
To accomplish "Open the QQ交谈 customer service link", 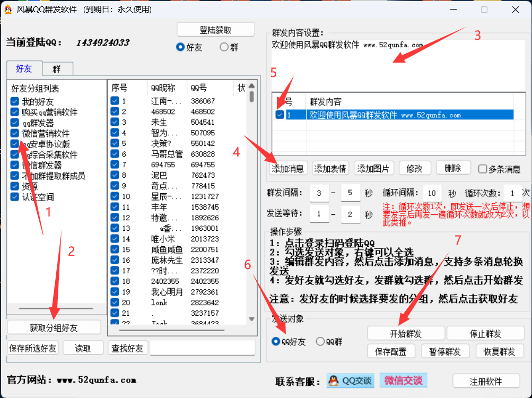I will click(351, 380).
